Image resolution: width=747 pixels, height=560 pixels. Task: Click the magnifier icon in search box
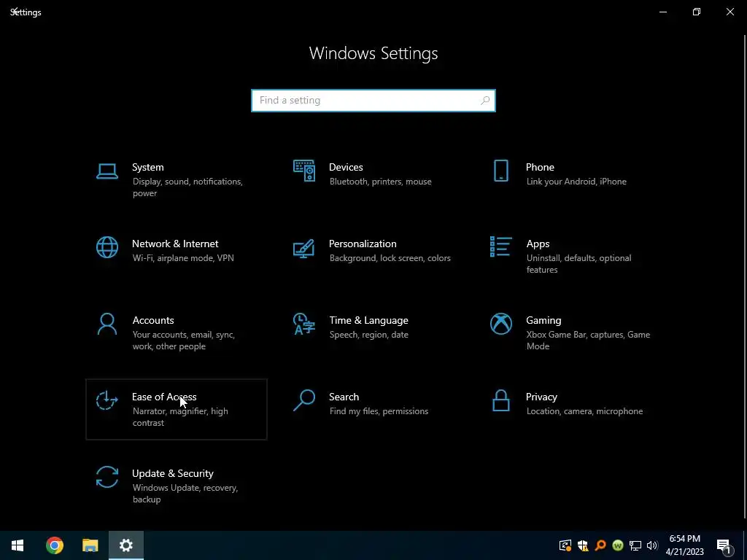click(x=485, y=101)
